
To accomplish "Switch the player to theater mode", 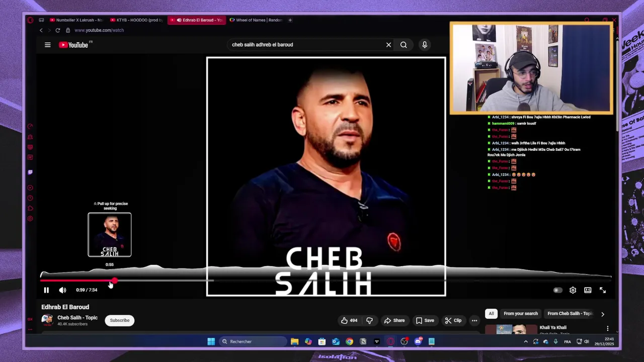I will (x=588, y=290).
